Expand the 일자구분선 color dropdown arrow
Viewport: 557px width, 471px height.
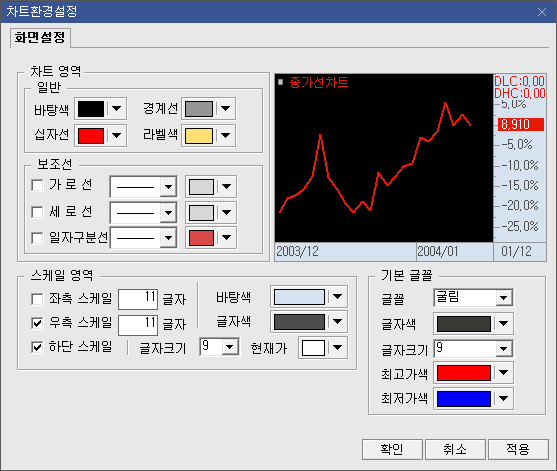tap(226, 238)
